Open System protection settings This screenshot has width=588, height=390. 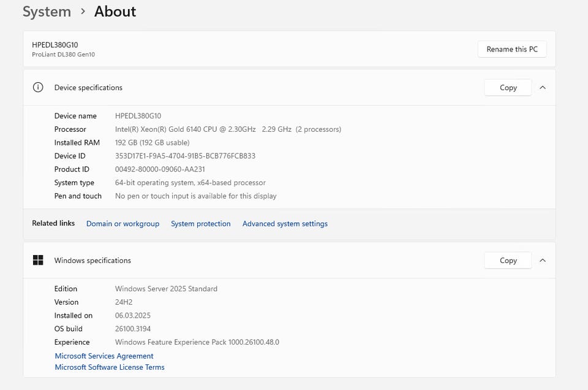point(200,224)
